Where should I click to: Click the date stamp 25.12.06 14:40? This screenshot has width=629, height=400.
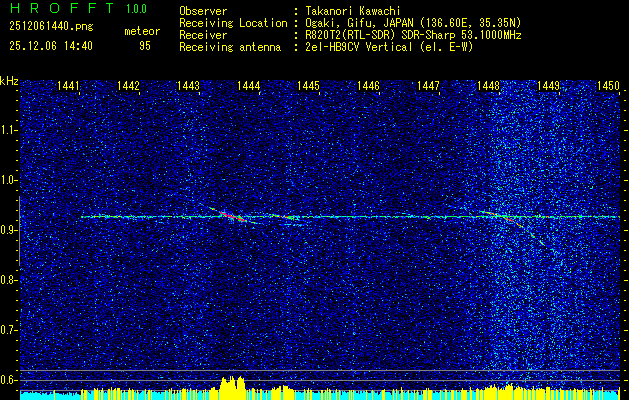pos(51,46)
